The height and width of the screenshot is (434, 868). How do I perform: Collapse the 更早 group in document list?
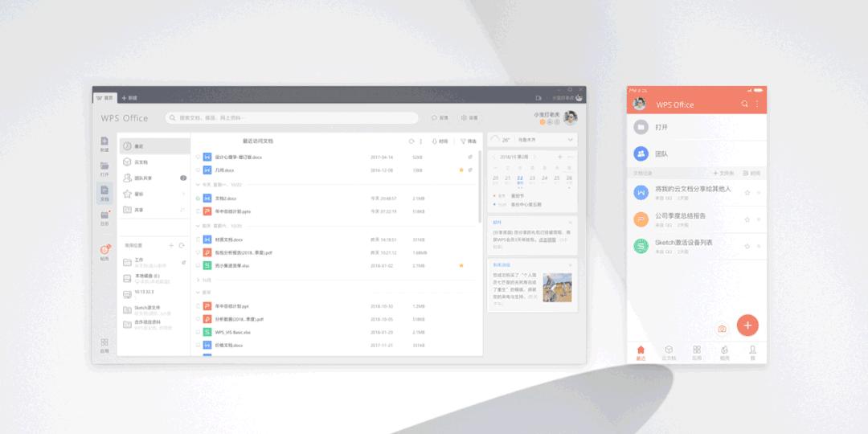[198, 293]
